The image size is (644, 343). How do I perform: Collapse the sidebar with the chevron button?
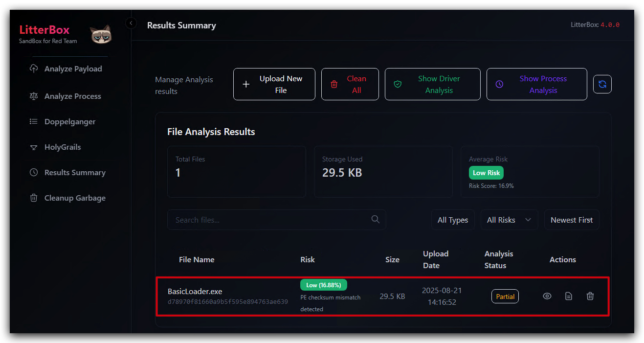[131, 23]
